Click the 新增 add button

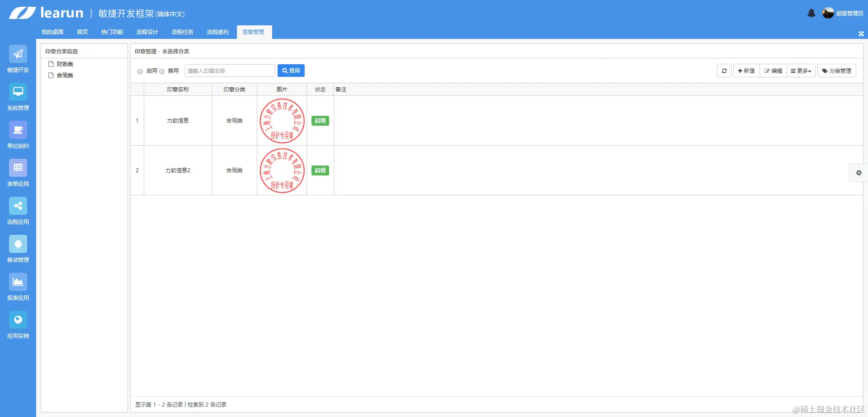pos(746,71)
